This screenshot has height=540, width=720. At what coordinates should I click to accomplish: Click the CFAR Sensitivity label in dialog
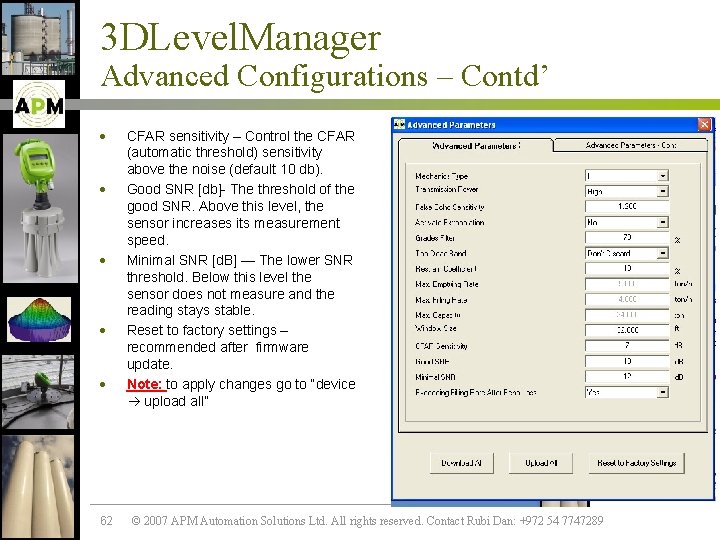(441, 346)
